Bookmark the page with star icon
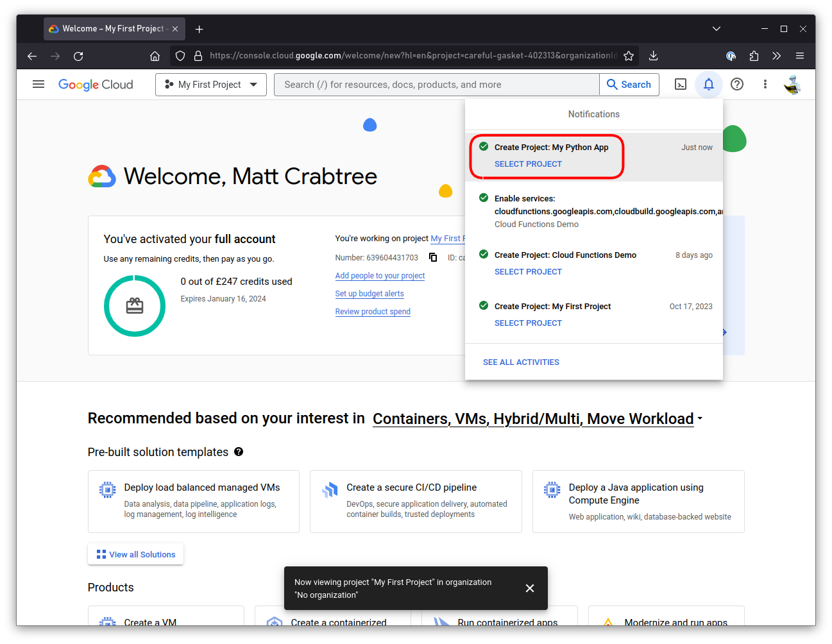This screenshot has height=644, width=832. [x=629, y=56]
